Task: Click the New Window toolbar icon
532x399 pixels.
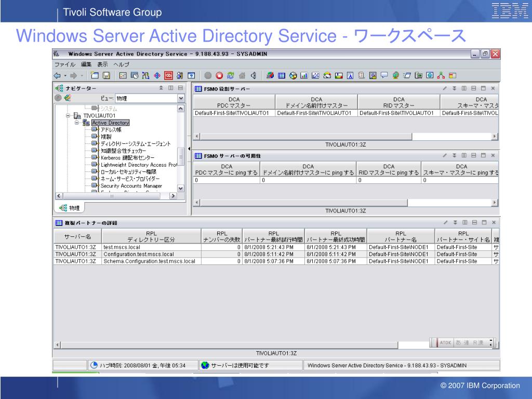Action: 95,75
